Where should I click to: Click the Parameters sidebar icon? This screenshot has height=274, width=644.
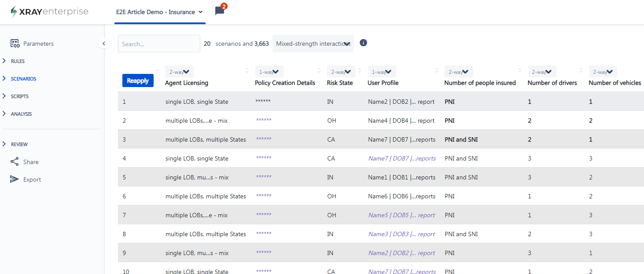[x=15, y=44]
